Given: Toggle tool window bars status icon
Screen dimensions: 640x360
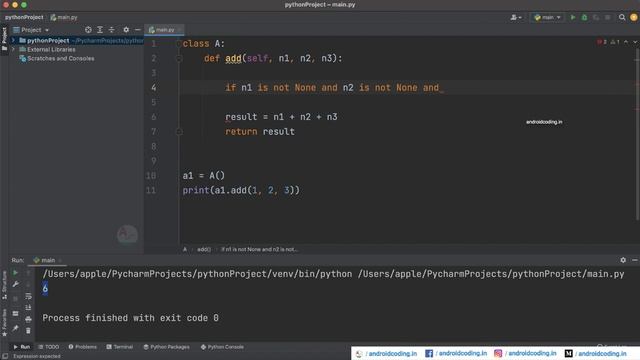Looking at the screenshot, I should pos(5,356).
